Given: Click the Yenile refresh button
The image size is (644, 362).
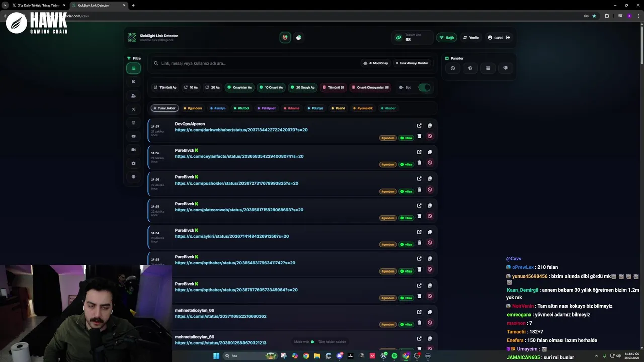Looking at the screenshot, I should click(x=471, y=37).
